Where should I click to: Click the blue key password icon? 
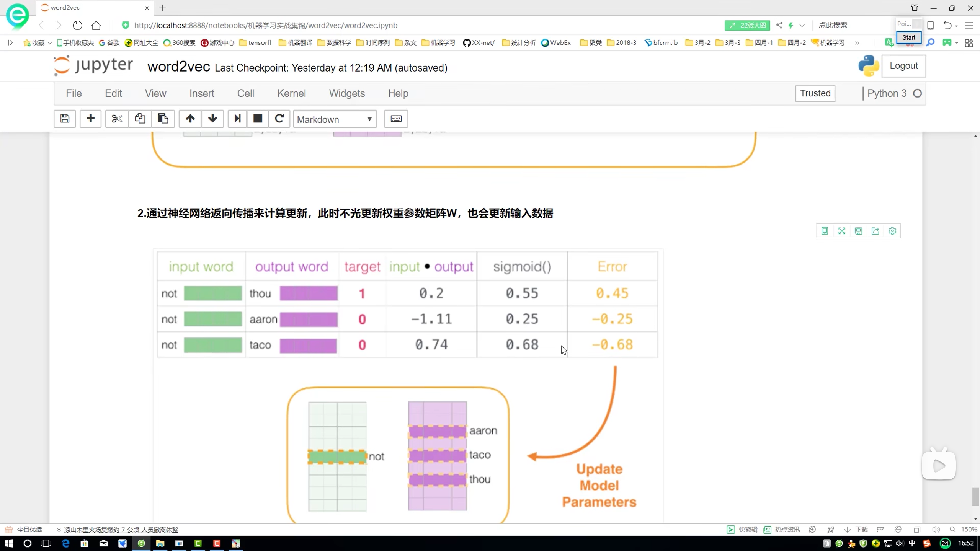pyautogui.click(x=930, y=42)
